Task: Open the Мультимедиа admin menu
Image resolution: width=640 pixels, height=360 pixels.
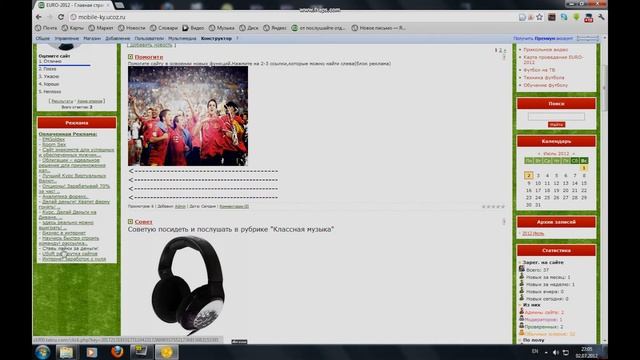Action: pos(182,38)
